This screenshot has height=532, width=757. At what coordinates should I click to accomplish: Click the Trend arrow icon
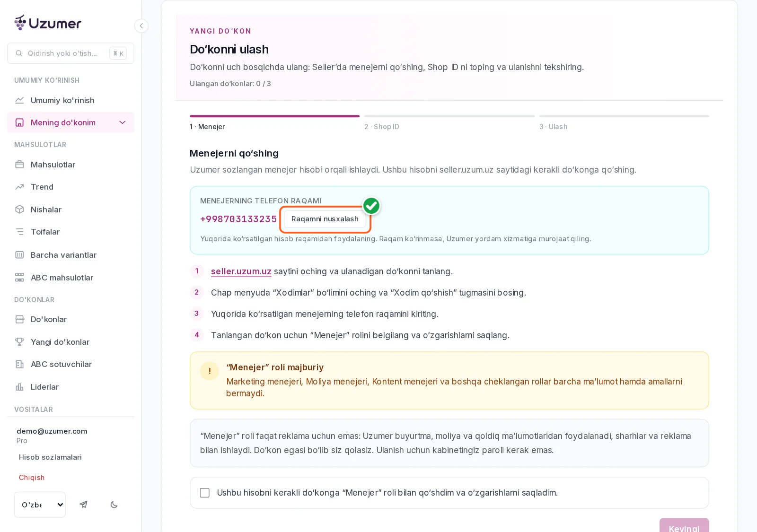pyautogui.click(x=19, y=187)
